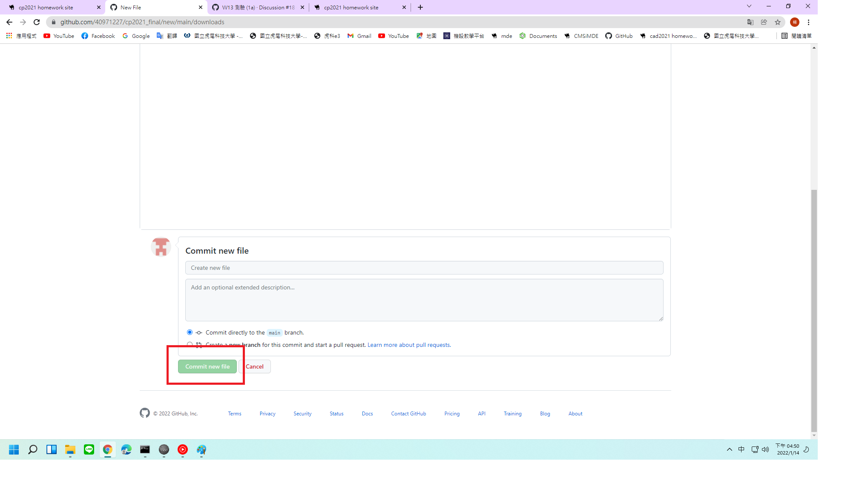Open the reading list button
The height and width of the screenshot is (492, 868).
(796, 36)
